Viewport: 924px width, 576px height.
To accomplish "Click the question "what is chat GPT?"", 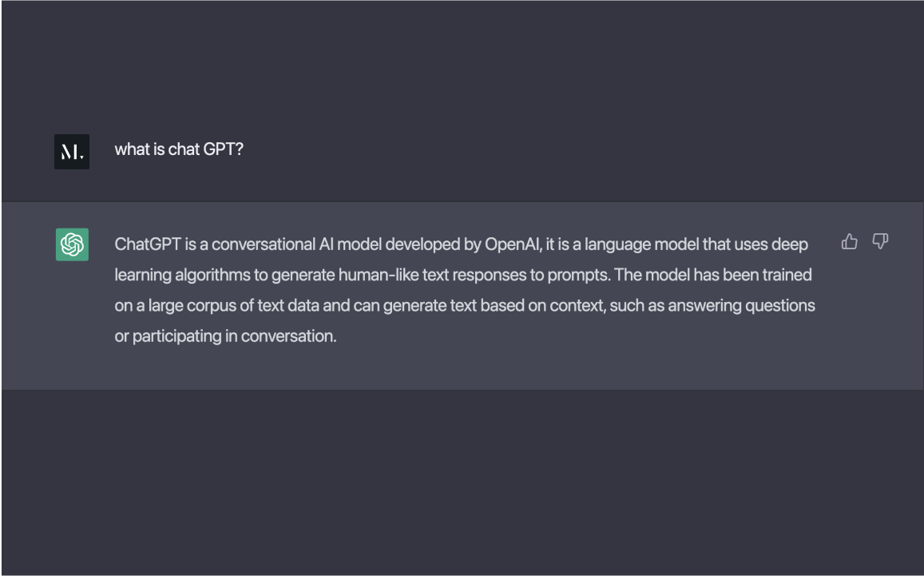I will 179,149.
